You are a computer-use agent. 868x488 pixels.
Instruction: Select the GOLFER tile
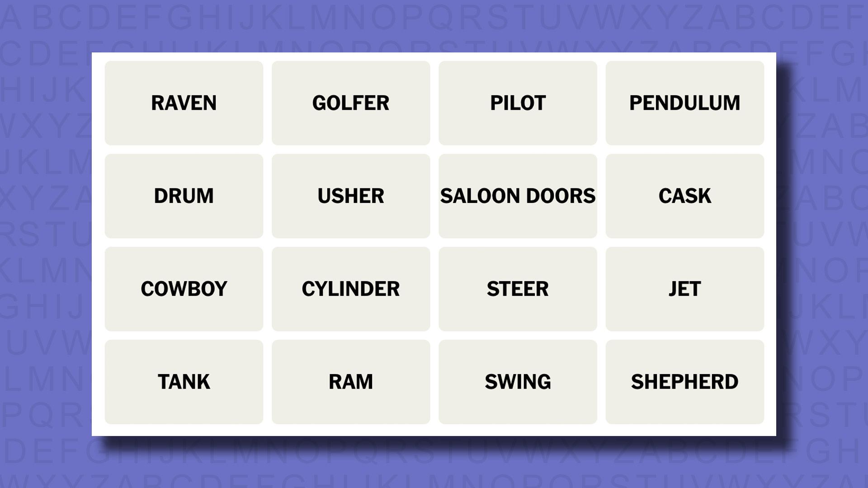coord(350,103)
